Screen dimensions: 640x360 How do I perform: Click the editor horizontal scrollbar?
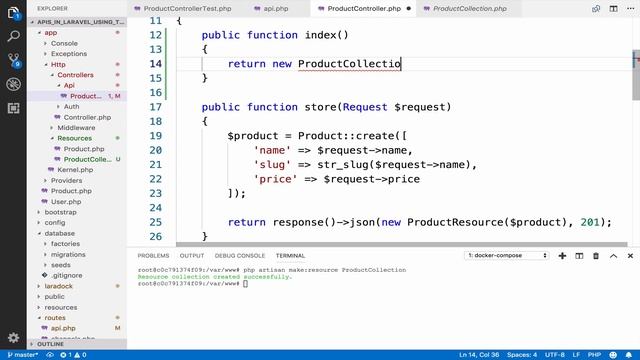pos(402,244)
